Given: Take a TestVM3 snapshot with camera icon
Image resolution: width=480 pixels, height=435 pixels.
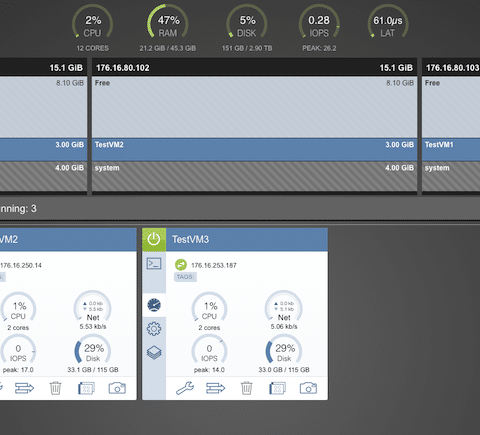Looking at the screenshot, I should 308,388.
